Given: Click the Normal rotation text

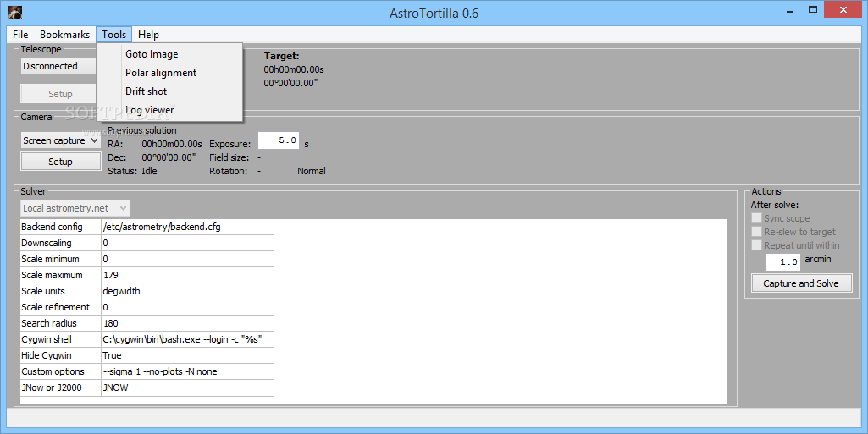Looking at the screenshot, I should tap(311, 171).
